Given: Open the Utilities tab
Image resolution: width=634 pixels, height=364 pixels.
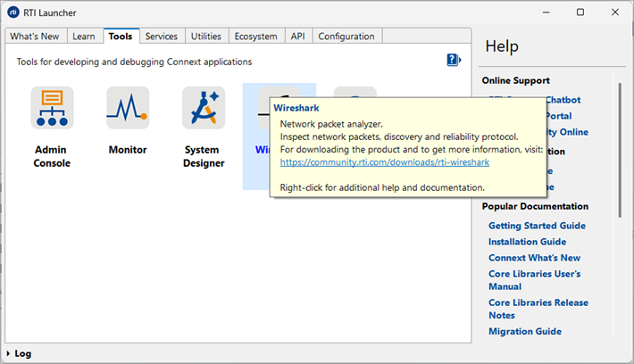Looking at the screenshot, I should point(206,37).
